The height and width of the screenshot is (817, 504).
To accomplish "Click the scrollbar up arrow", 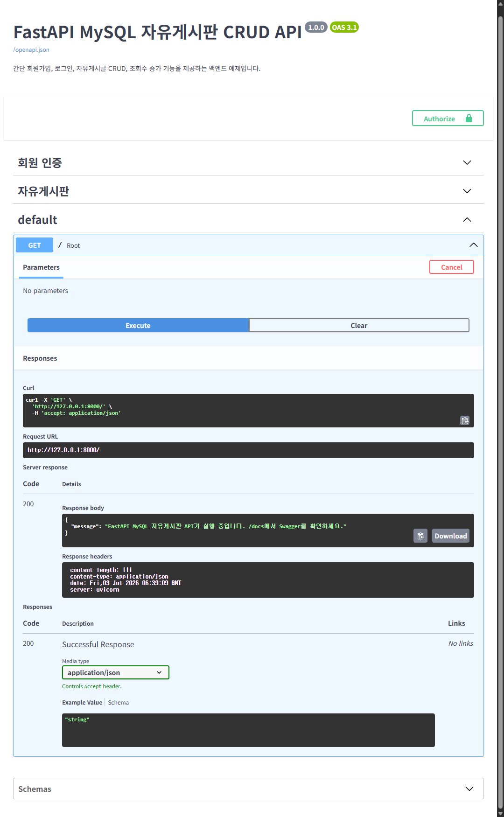I will coord(500,3).
